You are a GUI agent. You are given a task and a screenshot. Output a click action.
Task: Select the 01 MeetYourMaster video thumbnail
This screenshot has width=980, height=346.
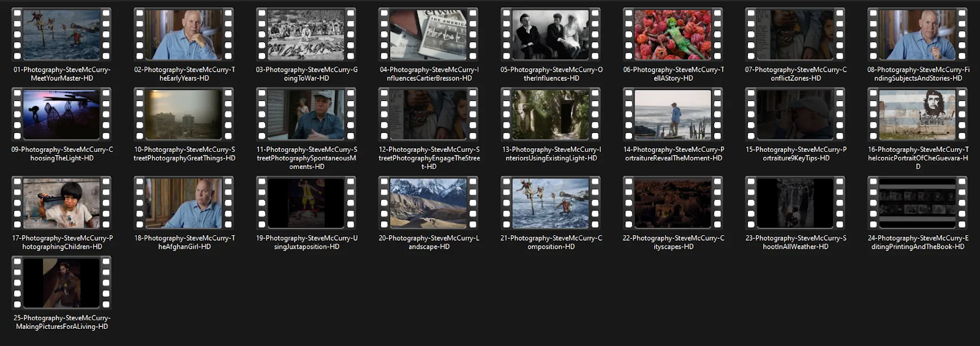click(61, 35)
